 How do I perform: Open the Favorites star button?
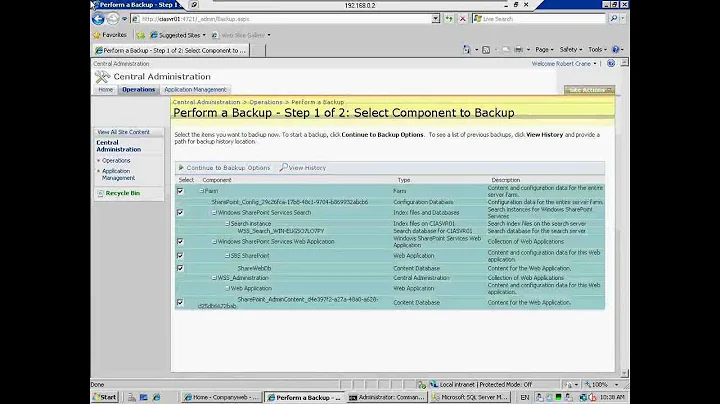point(110,35)
